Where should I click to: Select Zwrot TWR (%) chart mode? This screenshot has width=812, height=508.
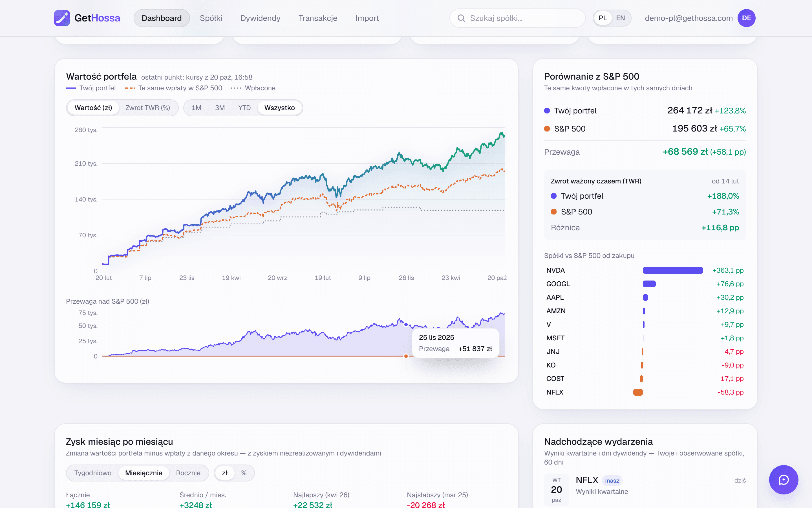148,108
